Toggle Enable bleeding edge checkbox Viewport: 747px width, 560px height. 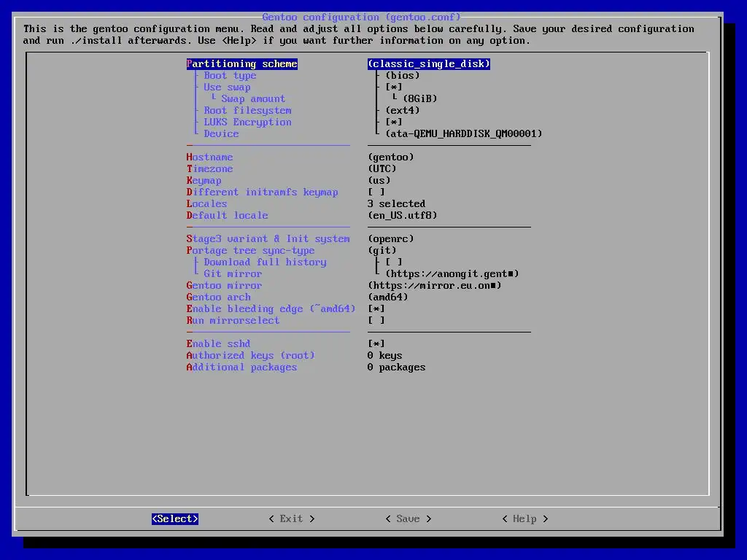click(376, 308)
